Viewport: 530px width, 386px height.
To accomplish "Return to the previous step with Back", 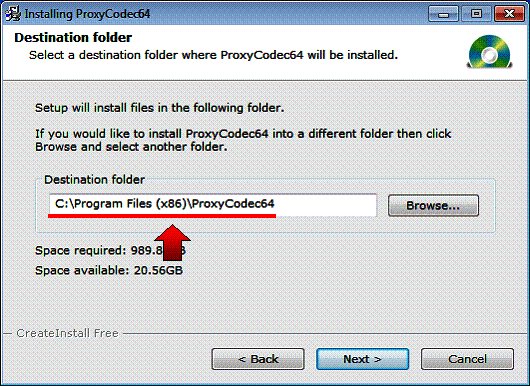I will pyautogui.click(x=258, y=359).
